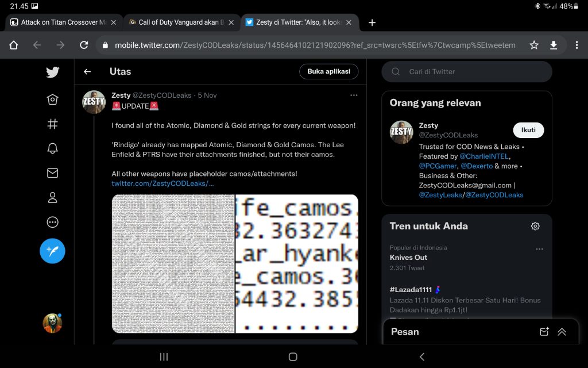Open the Notifications bell icon

[52, 148]
